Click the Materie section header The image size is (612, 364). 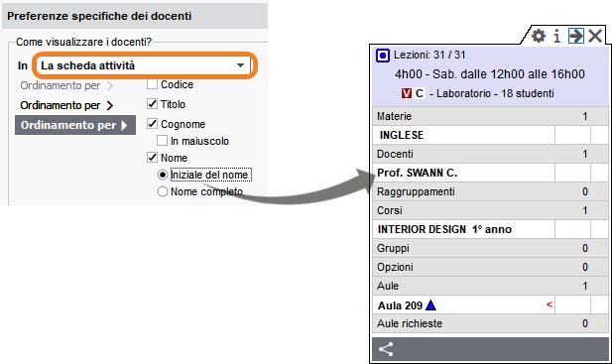pos(491,116)
